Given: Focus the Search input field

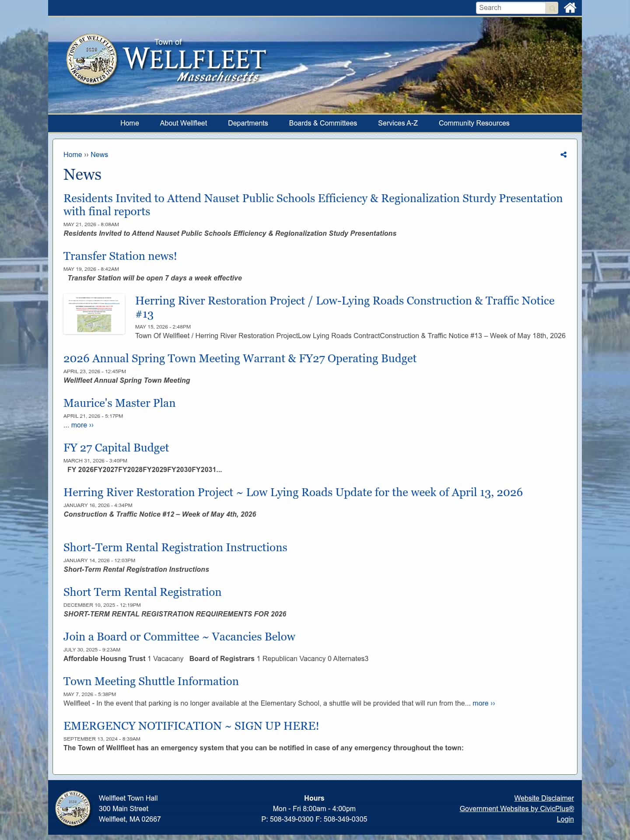Looking at the screenshot, I should (511, 8).
